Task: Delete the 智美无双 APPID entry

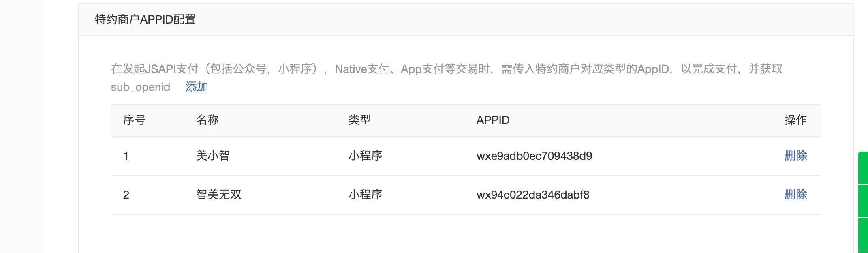Action: click(x=795, y=195)
